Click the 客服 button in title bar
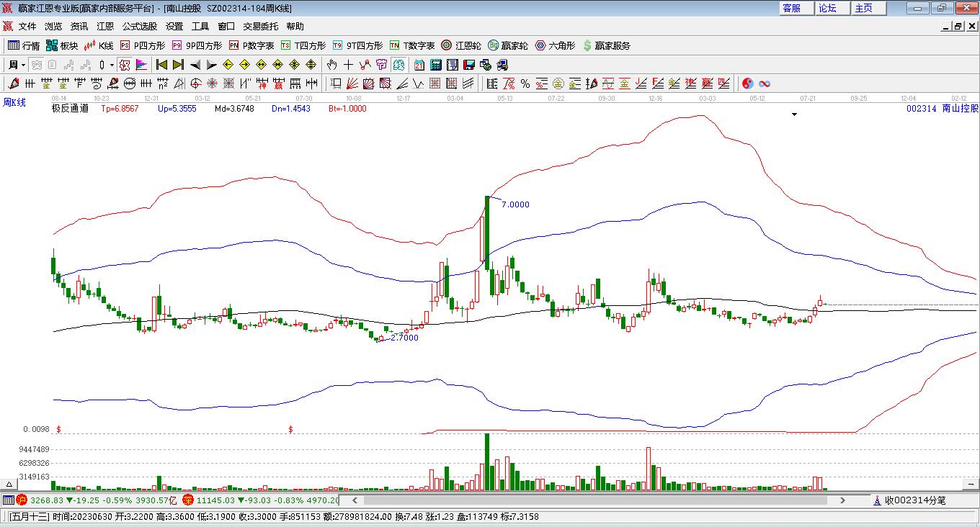Image resolution: width=980 pixels, height=527 pixels. click(791, 8)
